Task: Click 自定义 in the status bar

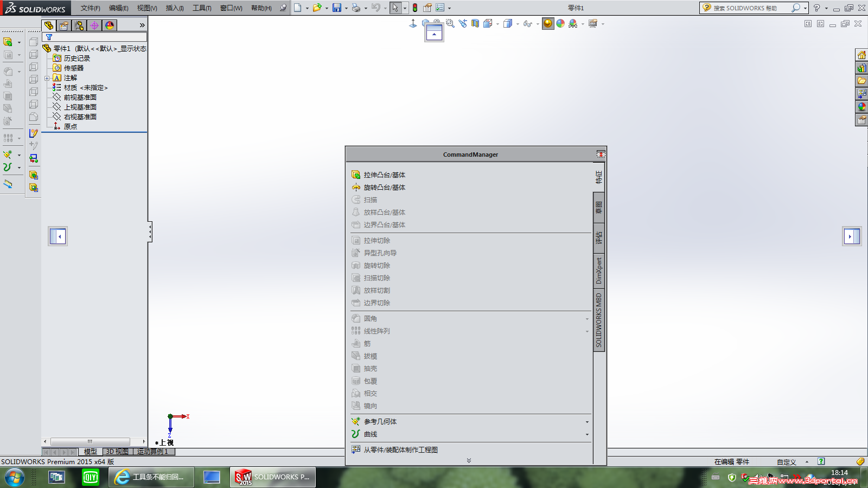Action: (786, 462)
